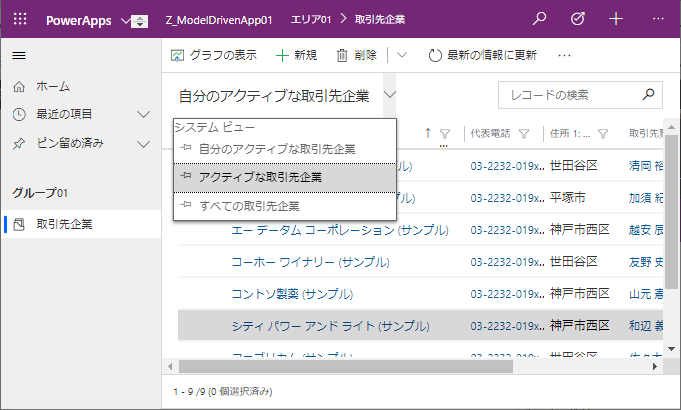This screenshot has height=410, width=681.
Task: Click the sort ascending arrow in name column
Action: pyautogui.click(x=428, y=133)
